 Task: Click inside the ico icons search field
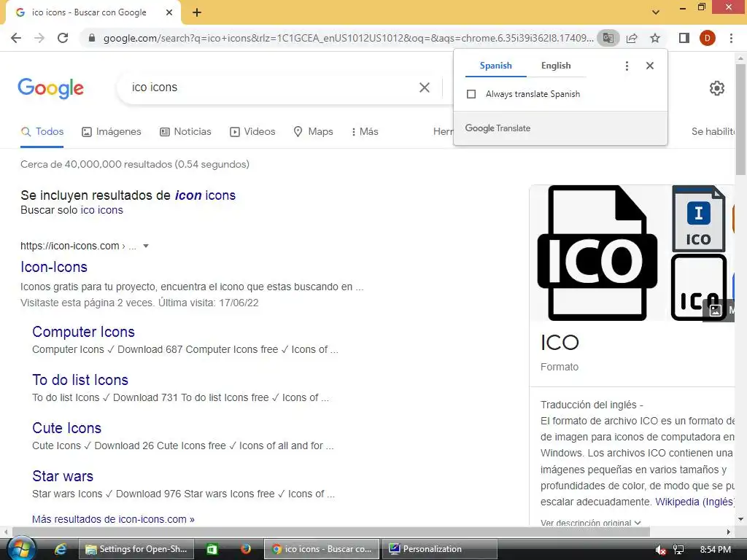pos(267,87)
